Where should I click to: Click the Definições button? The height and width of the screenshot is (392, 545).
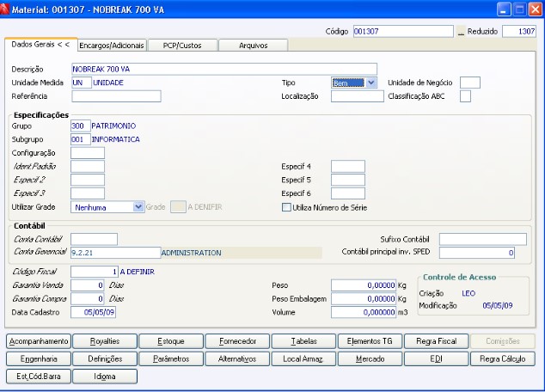105,359
